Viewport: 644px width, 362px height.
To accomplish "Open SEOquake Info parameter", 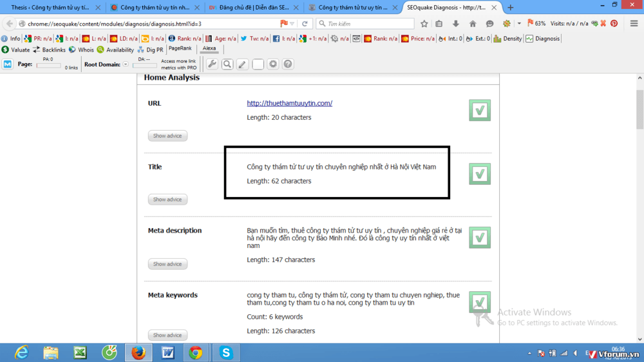I will 11,39.
